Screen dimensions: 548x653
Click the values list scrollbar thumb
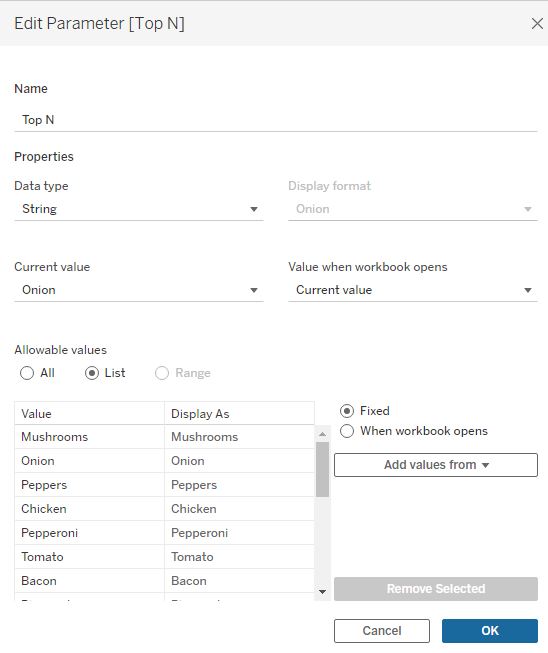322,469
